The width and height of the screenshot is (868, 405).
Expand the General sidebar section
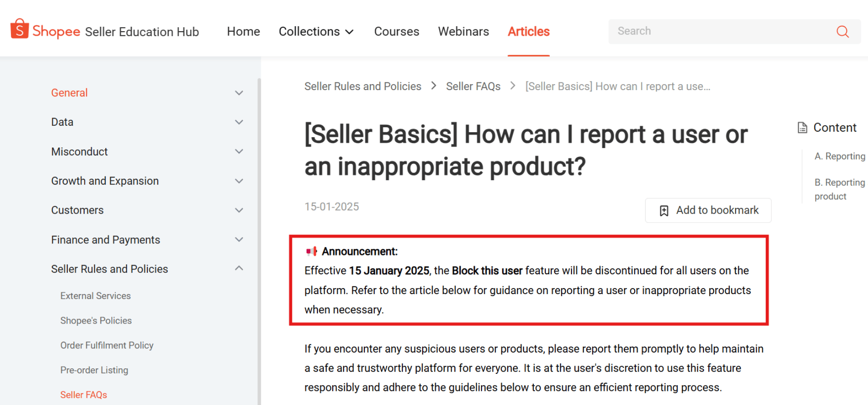click(239, 93)
